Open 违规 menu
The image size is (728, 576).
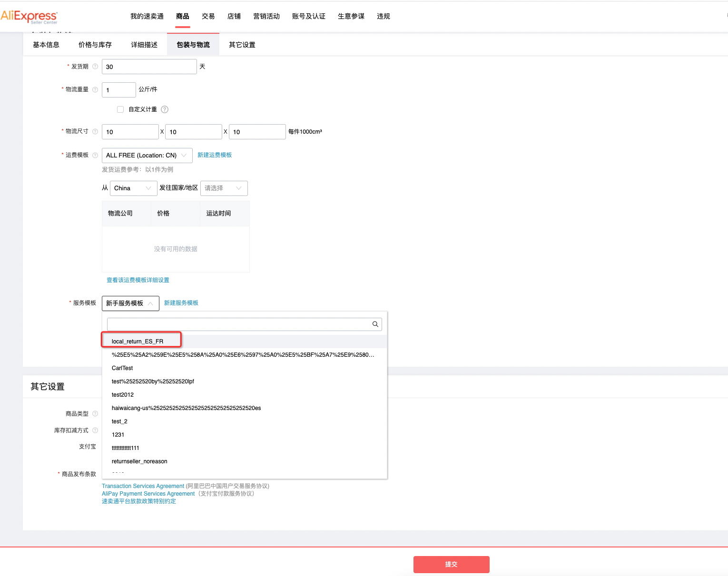pyautogui.click(x=384, y=16)
